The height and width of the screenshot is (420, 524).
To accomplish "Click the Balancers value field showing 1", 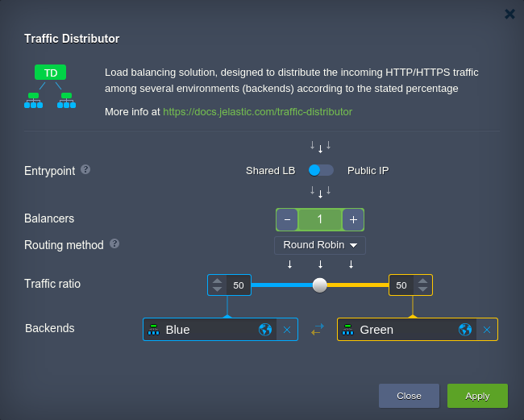I will 320,219.
